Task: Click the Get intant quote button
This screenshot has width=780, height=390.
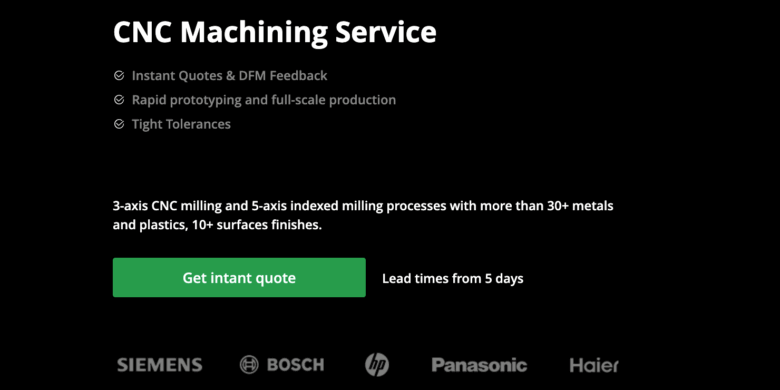Action: [x=239, y=278]
